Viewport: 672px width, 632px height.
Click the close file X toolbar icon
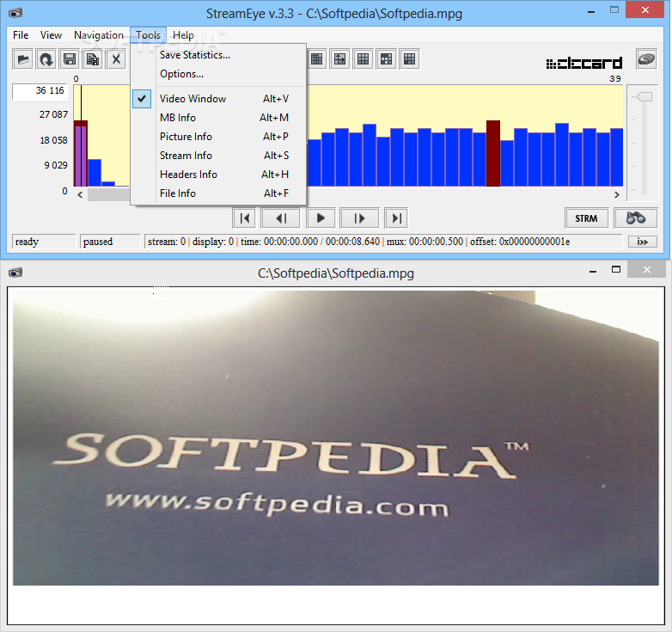[x=116, y=59]
